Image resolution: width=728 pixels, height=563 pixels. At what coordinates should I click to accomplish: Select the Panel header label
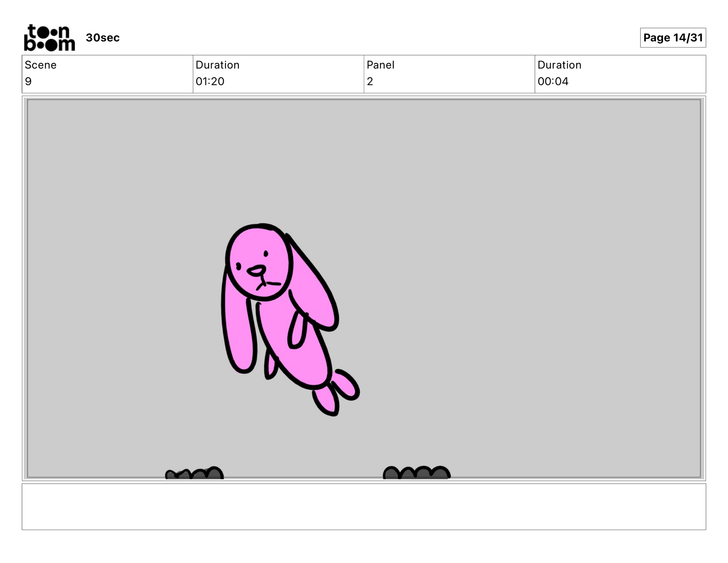pyautogui.click(x=380, y=65)
